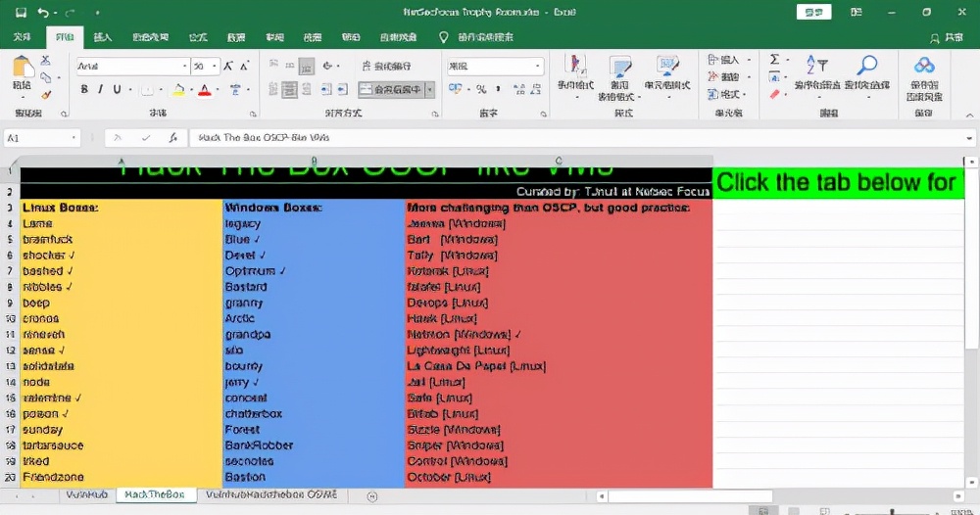
Task: Expand the font color arrow
Action: point(217,90)
